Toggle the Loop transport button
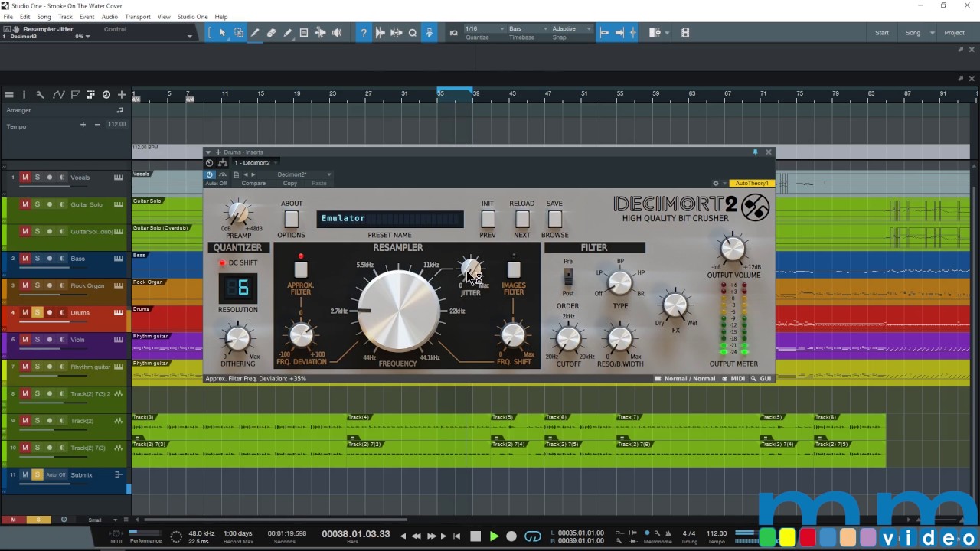 pyautogui.click(x=533, y=536)
